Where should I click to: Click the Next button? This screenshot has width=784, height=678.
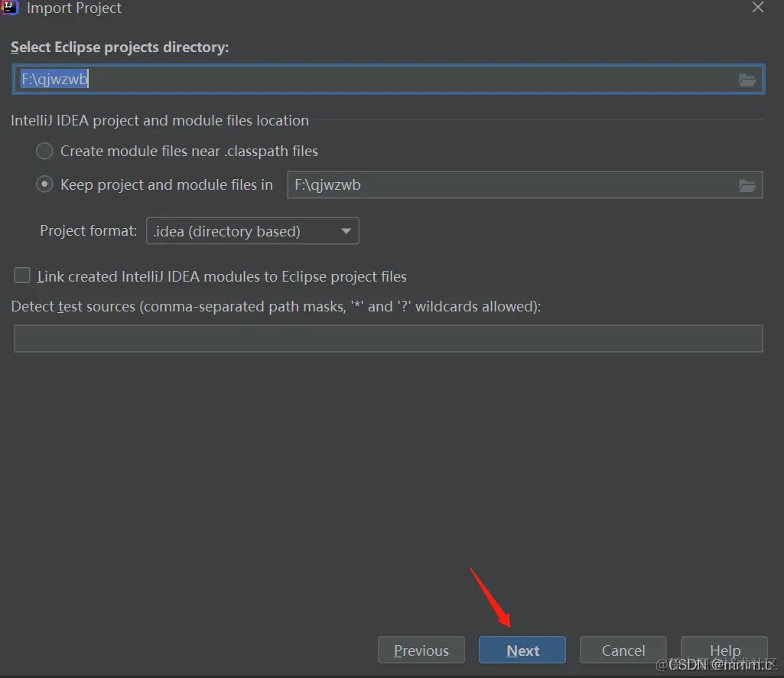click(x=522, y=650)
